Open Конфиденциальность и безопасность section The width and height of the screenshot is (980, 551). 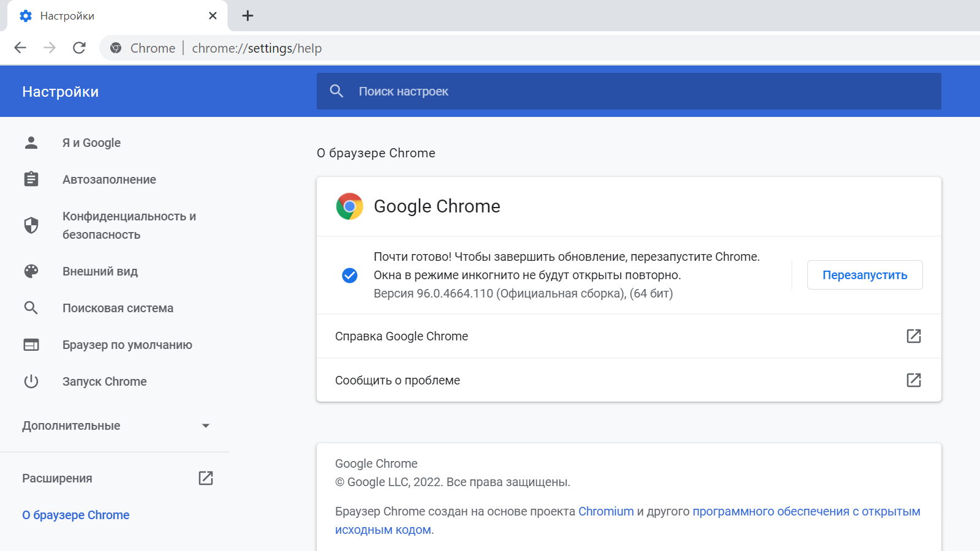tap(129, 225)
